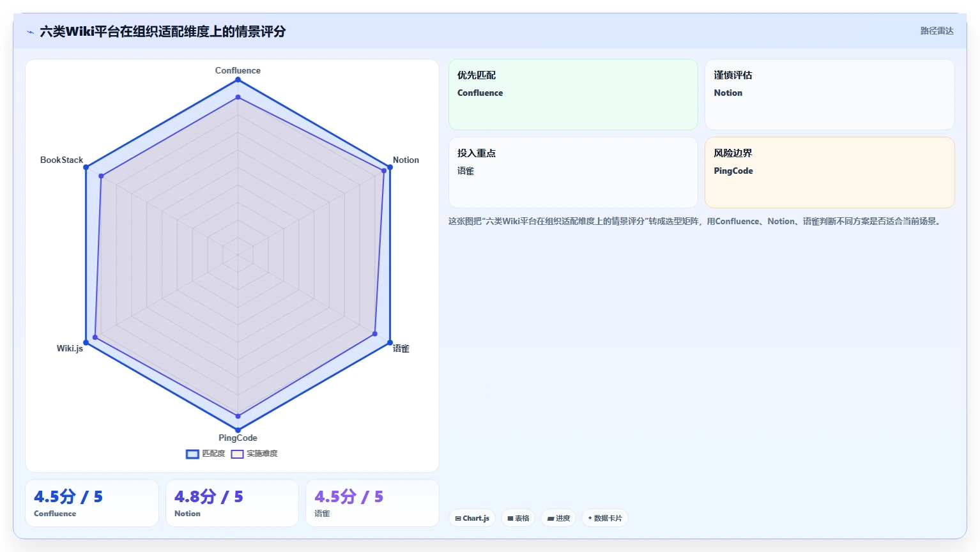The height and width of the screenshot is (552, 980).
Task: Click the chart title 六类Wiki平台 heading
Action: [x=162, y=31]
